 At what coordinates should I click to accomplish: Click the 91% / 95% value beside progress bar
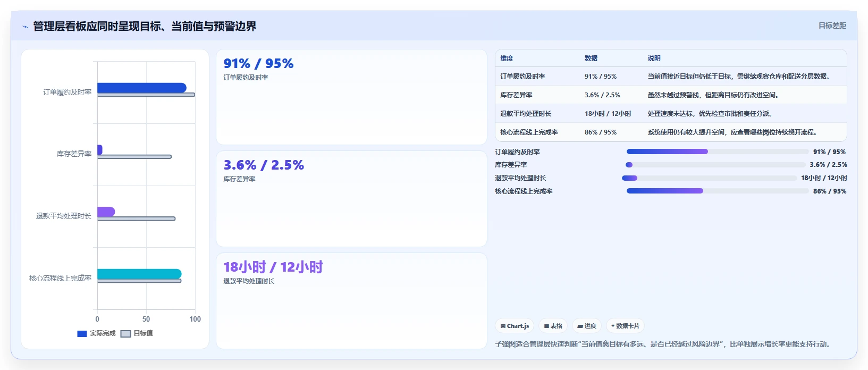tap(830, 152)
